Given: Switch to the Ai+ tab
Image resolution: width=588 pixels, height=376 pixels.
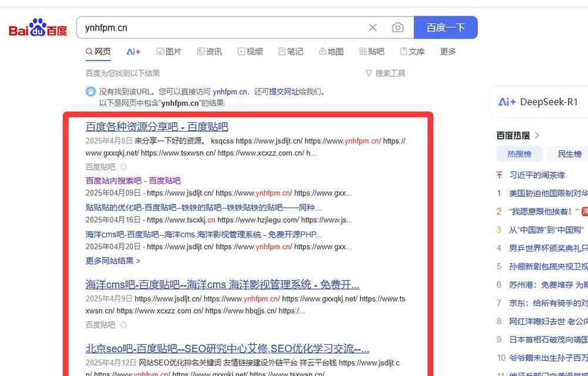Looking at the screenshot, I should 133,52.
